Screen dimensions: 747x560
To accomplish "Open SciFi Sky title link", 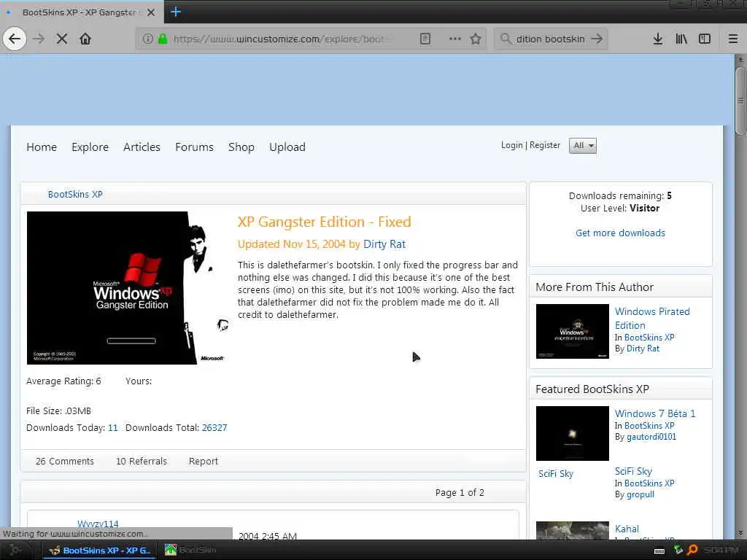I will coord(633,471).
